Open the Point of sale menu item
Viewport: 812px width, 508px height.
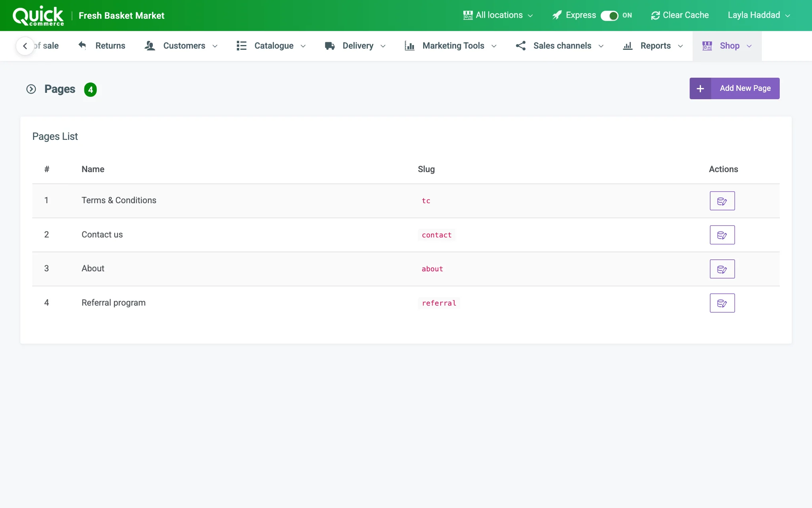pyautogui.click(x=47, y=46)
